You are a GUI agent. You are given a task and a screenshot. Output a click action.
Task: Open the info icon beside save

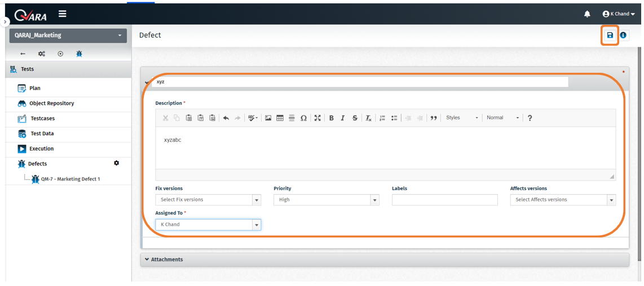pyautogui.click(x=624, y=36)
